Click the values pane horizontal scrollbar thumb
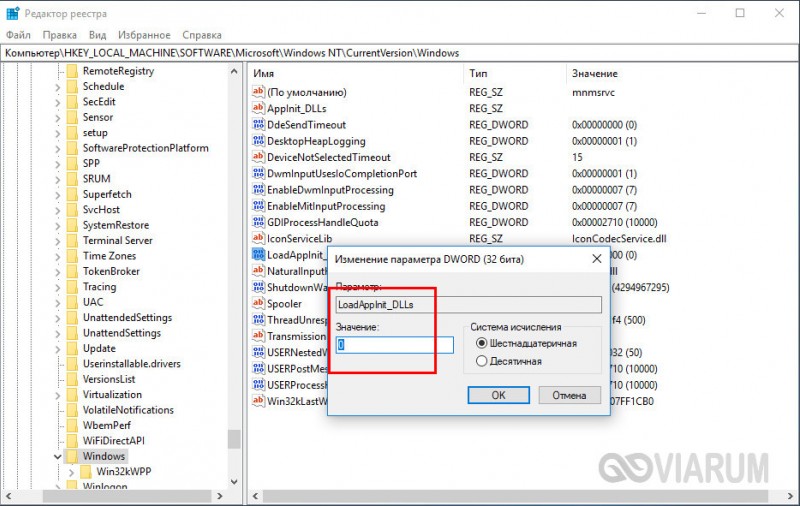Image resolution: width=800 pixels, height=506 pixels. click(515, 496)
